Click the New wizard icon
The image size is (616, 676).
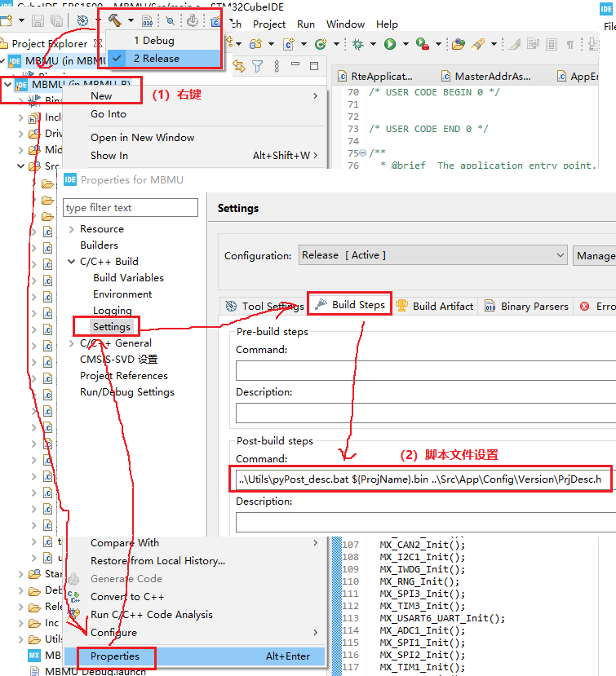point(6,20)
